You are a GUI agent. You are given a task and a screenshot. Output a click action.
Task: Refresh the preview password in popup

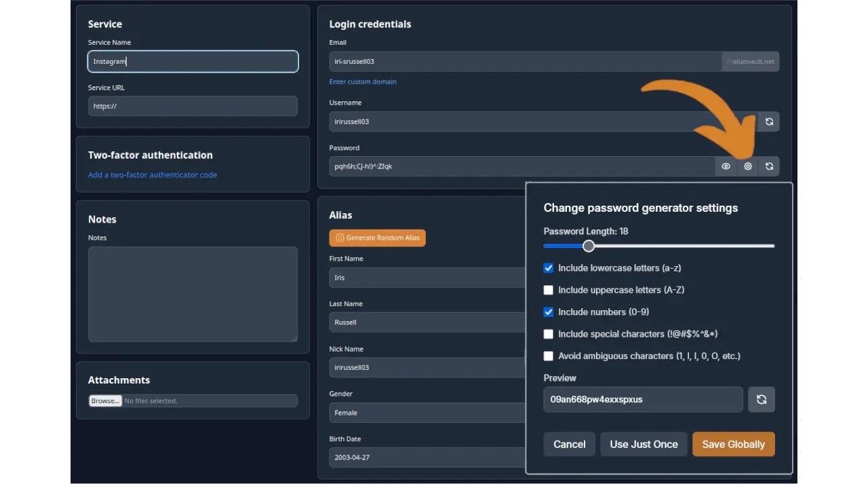point(761,399)
